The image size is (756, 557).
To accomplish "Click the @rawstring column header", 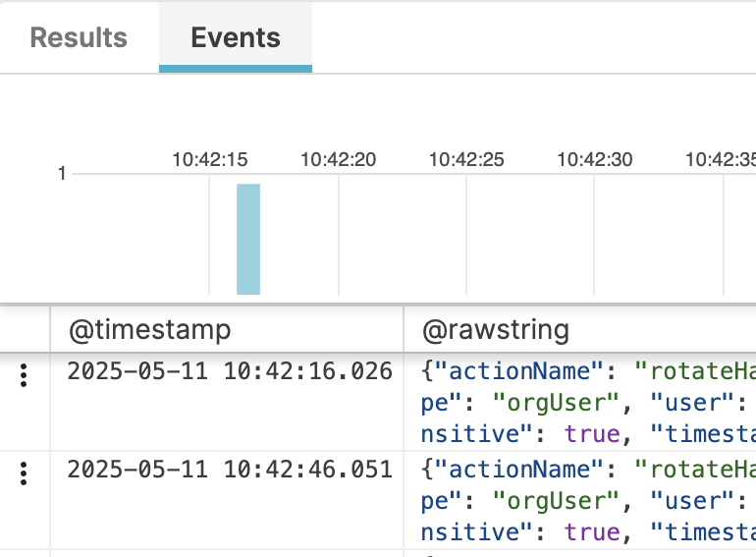I will (x=496, y=330).
